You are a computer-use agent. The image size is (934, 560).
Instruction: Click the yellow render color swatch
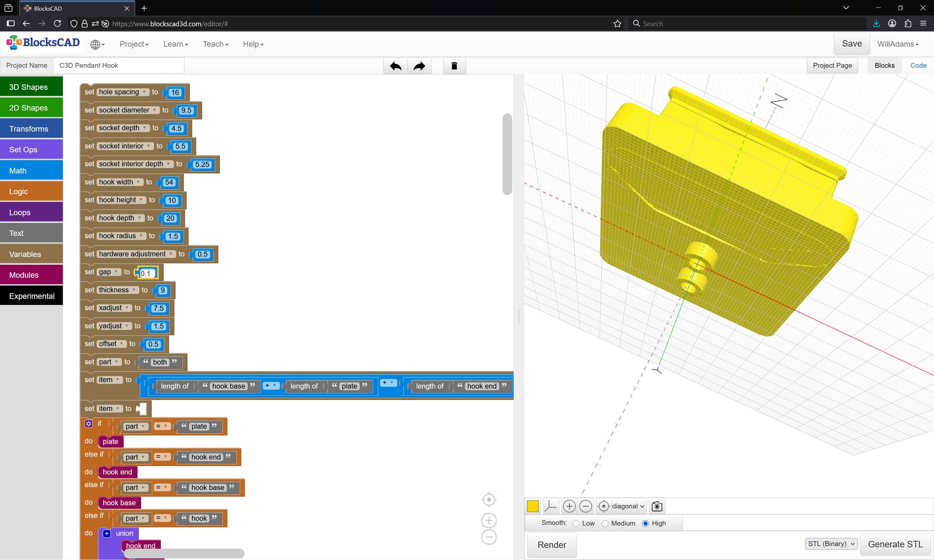[x=533, y=506]
